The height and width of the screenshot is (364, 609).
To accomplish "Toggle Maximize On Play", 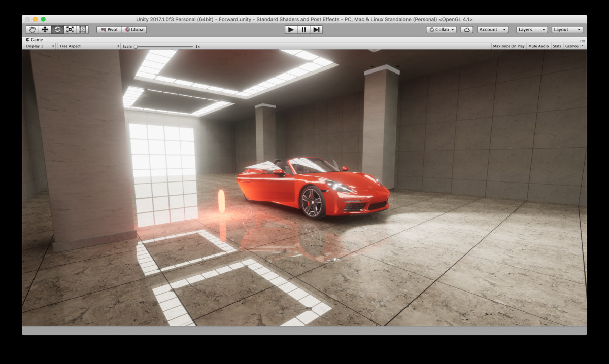I will click(x=509, y=46).
